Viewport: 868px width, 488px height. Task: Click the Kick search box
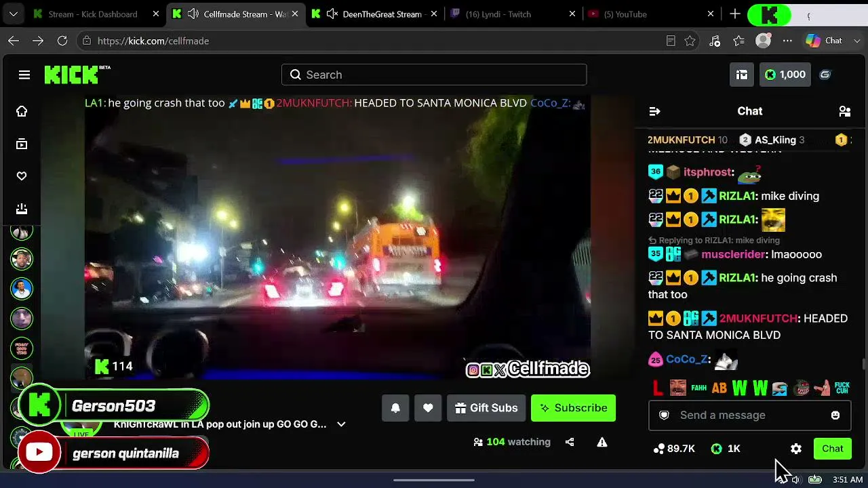tap(434, 75)
